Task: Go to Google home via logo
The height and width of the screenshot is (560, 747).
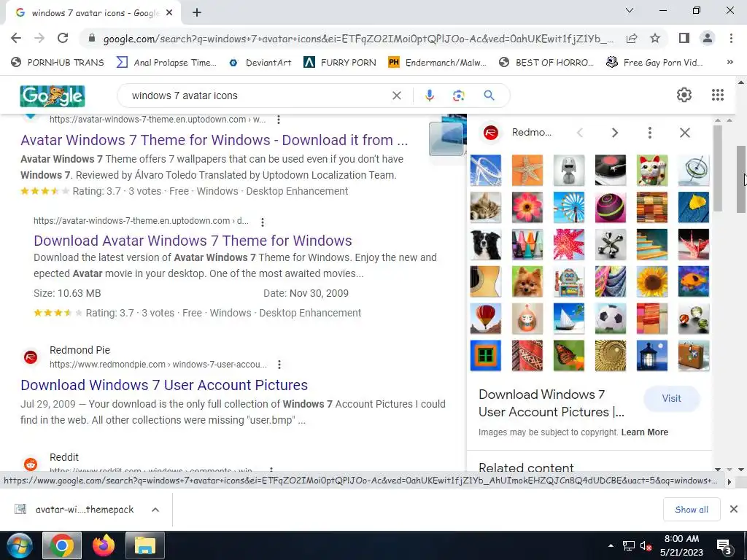Action: click(53, 96)
